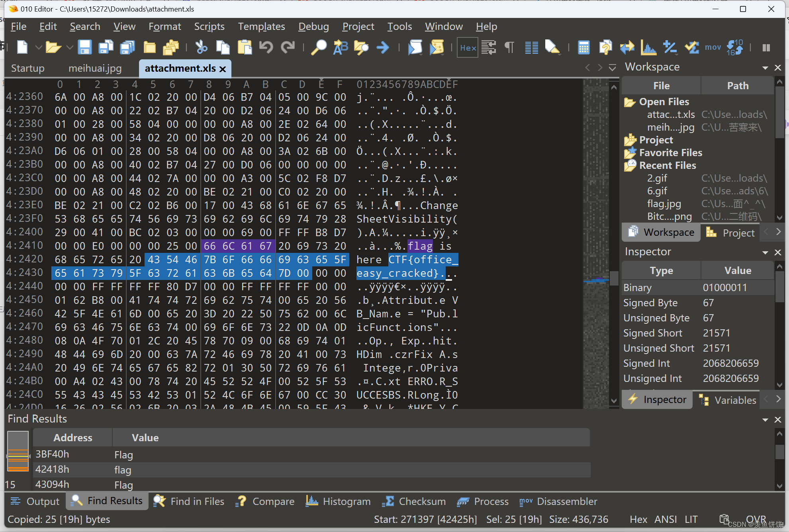The image size is (789, 532).
Task: Expand the New File dropdown arrow
Action: (38, 47)
